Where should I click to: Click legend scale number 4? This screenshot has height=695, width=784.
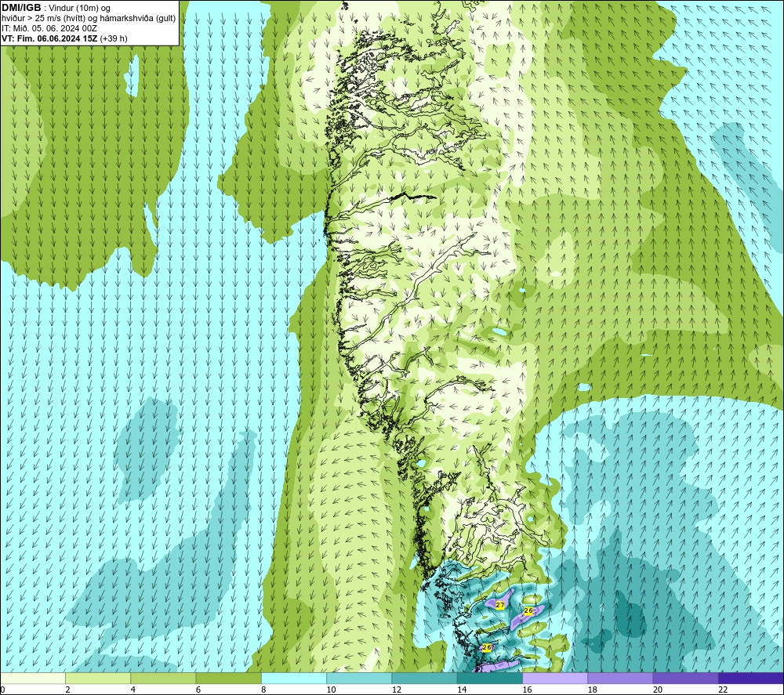click(133, 690)
